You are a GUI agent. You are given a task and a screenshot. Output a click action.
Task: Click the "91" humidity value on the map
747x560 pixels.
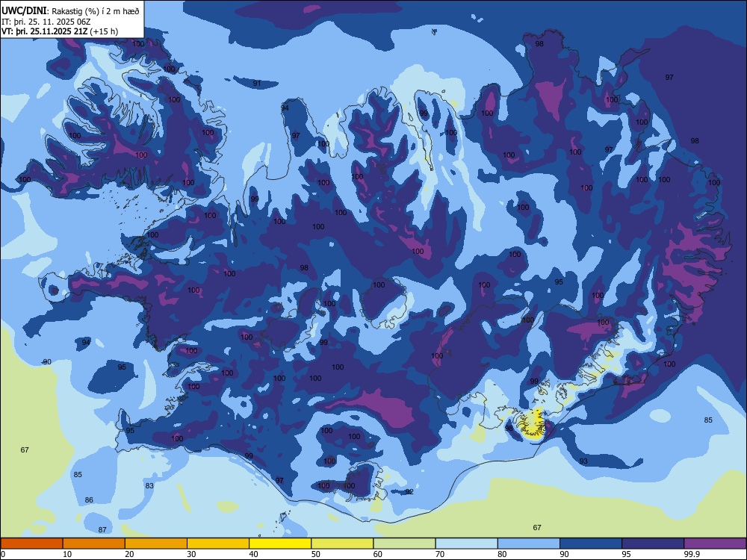point(257,84)
